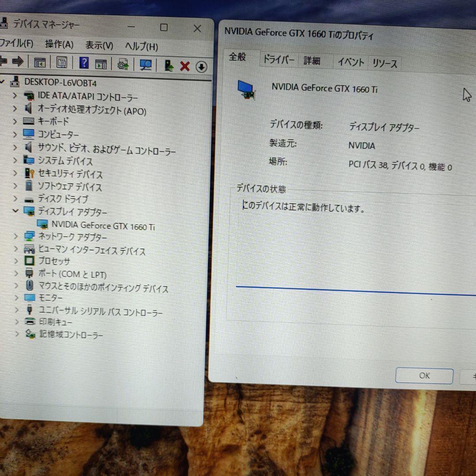The width and height of the screenshot is (476, 476).
Task: Click the properties sheet toolbar icon
Action: pyautogui.click(x=62, y=63)
